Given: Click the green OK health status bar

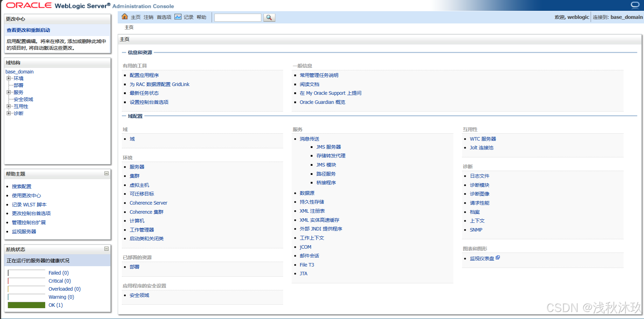Looking at the screenshot, I should pos(26,305).
